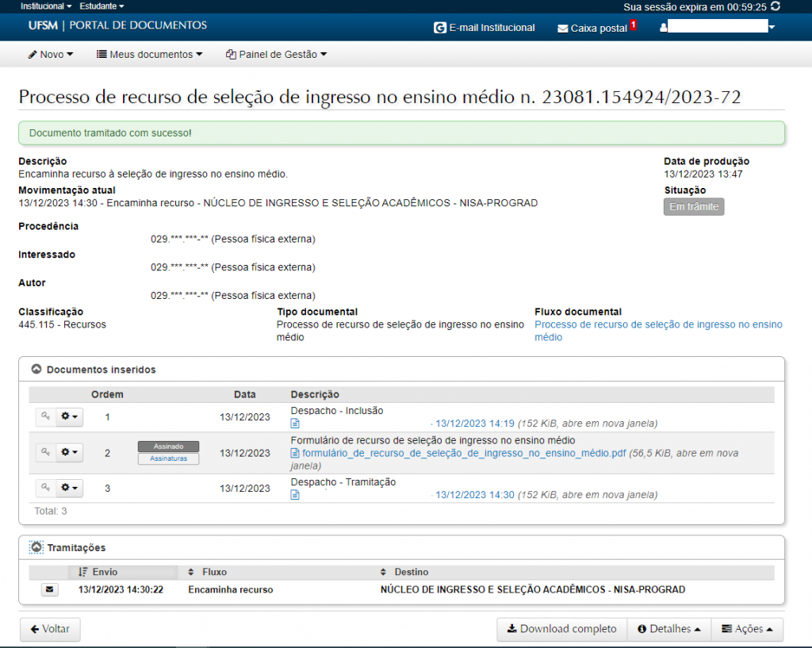812x648 pixels.
Task: Click the Google E-mail Institucional icon
Action: [x=440, y=28]
